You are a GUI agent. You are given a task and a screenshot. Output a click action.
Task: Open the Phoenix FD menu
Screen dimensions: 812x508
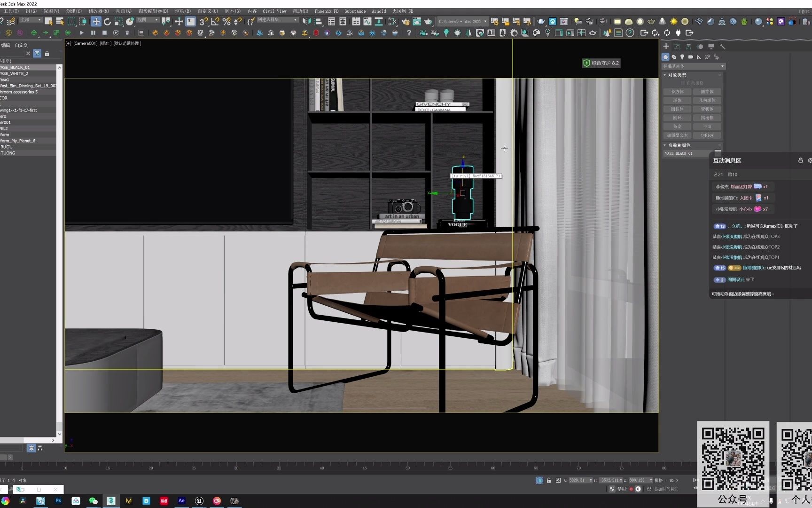point(327,11)
